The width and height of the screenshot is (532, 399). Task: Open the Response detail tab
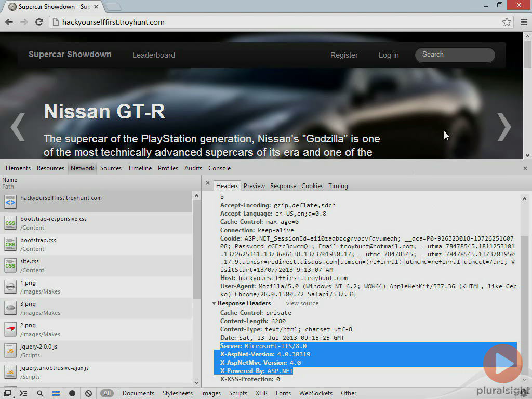[x=283, y=186]
